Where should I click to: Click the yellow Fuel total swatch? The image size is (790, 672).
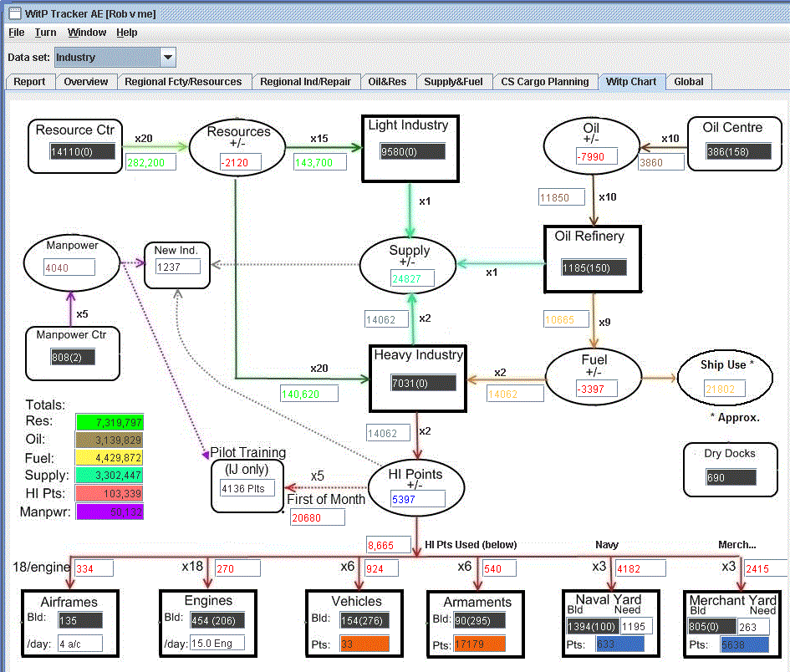tap(110, 457)
